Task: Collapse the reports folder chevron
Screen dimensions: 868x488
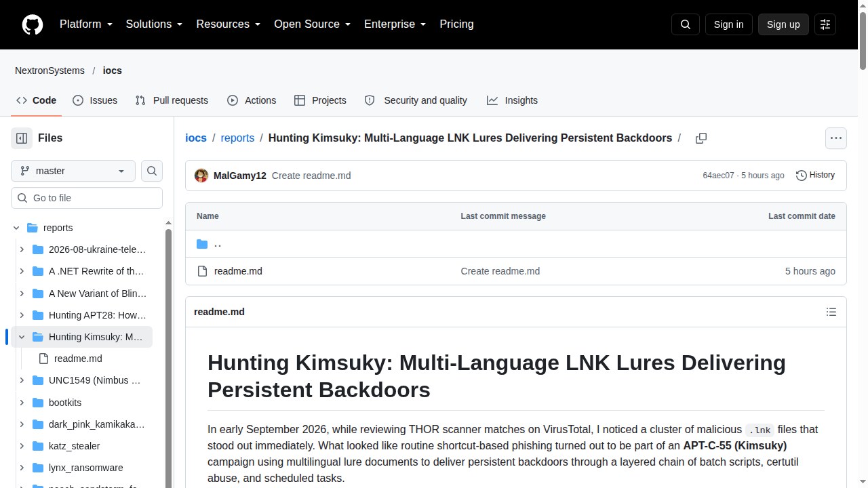Action: click(x=16, y=228)
